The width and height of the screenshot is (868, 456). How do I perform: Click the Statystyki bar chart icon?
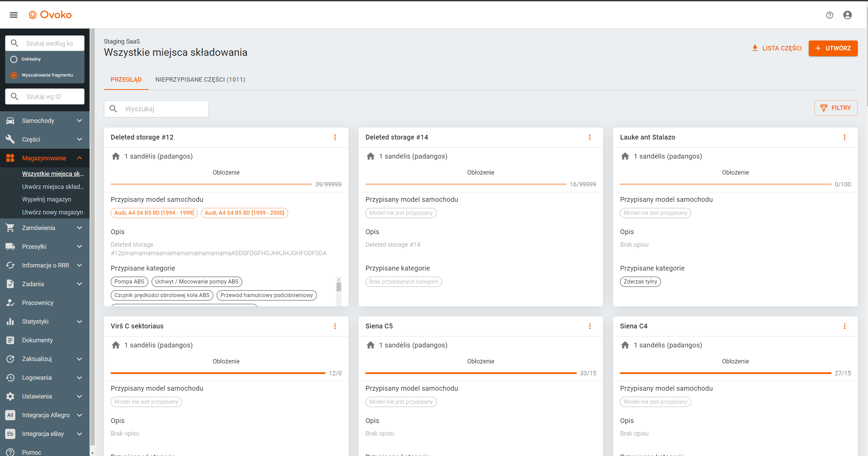click(10, 322)
